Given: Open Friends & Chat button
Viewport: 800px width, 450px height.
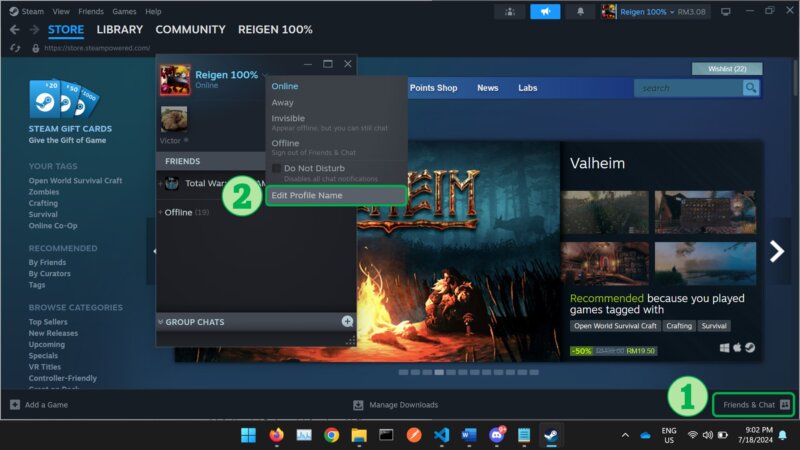Looking at the screenshot, I should (x=753, y=405).
